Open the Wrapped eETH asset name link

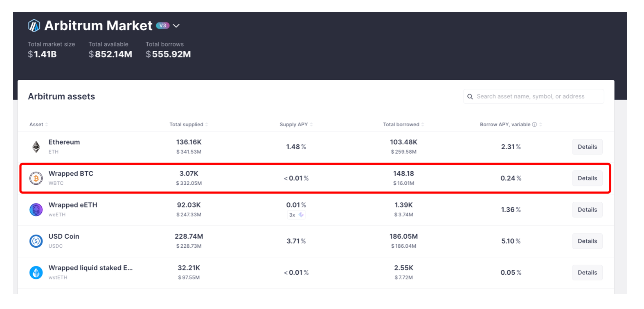[x=73, y=205]
